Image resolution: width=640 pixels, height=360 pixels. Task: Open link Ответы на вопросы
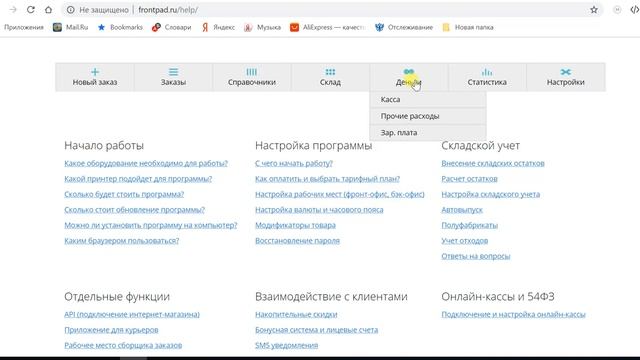(x=476, y=256)
